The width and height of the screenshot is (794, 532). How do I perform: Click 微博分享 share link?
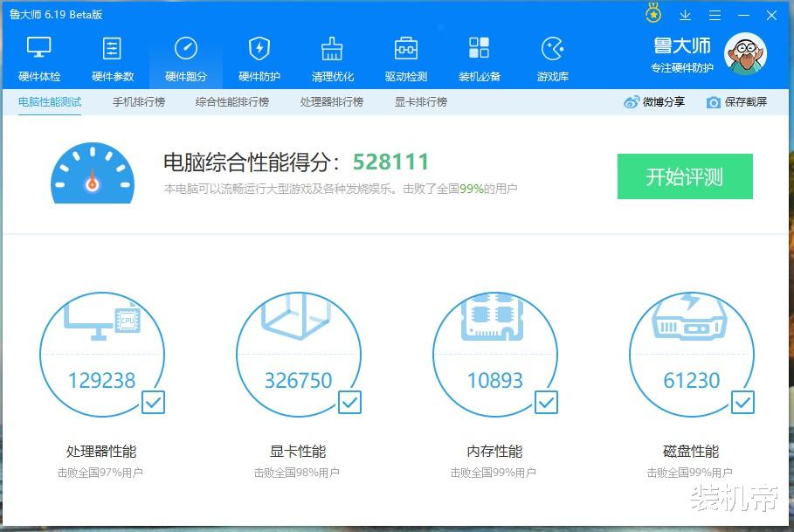[663, 101]
